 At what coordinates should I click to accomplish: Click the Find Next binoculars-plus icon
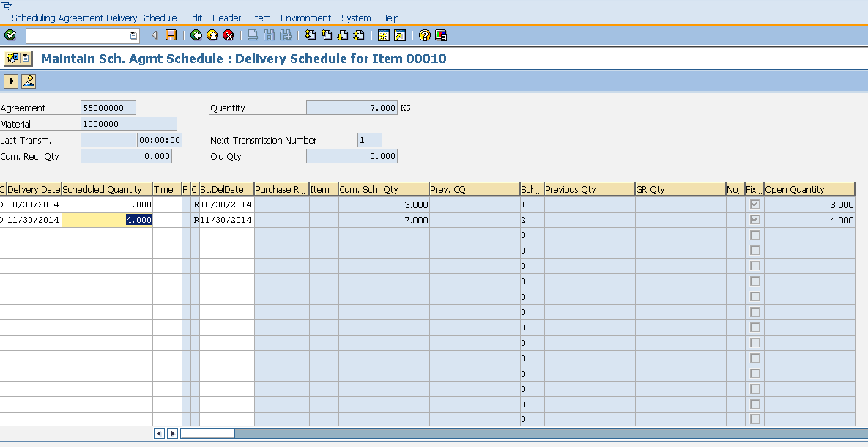[x=285, y=35]
